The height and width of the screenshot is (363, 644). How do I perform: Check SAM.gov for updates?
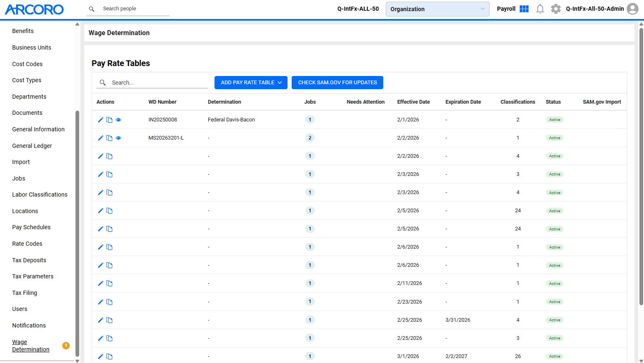coord(337,83)
